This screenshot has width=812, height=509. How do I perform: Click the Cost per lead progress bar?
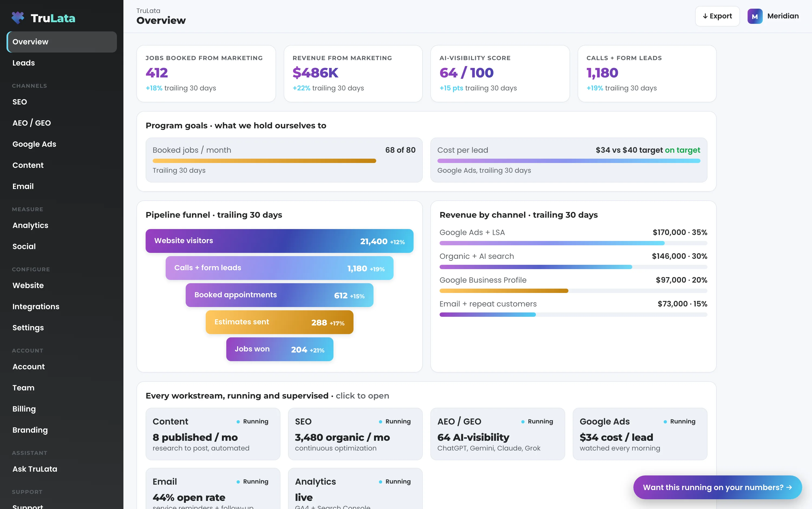(569, 161)
